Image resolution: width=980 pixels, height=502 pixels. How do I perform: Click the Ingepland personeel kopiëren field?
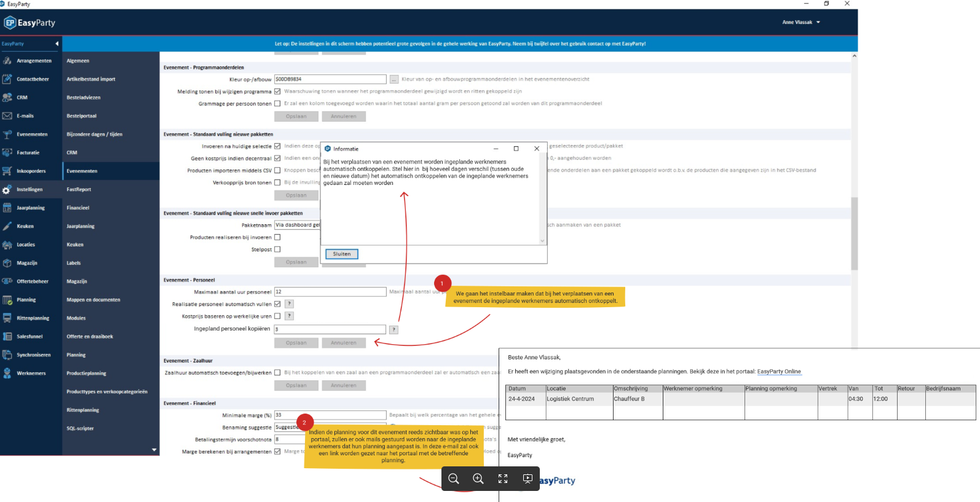tap(330, 329)
